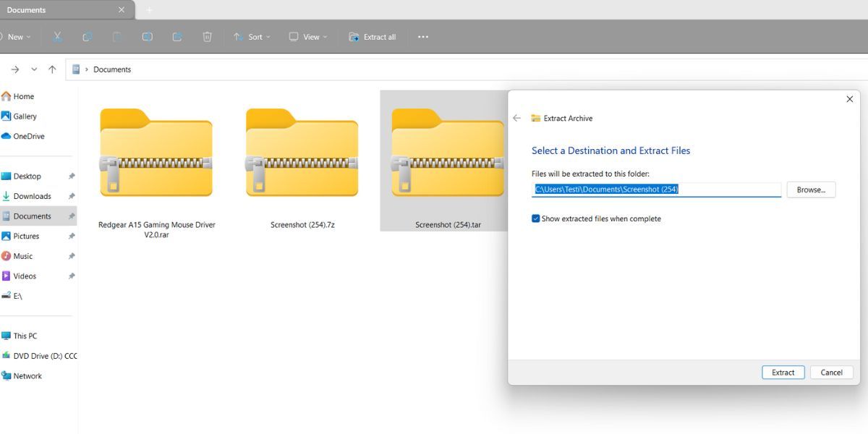The width and height of the screenshot is (868, 434).
Task: Open the View dropdown menu
Action: pyautogui.click(x=307, y=37)
